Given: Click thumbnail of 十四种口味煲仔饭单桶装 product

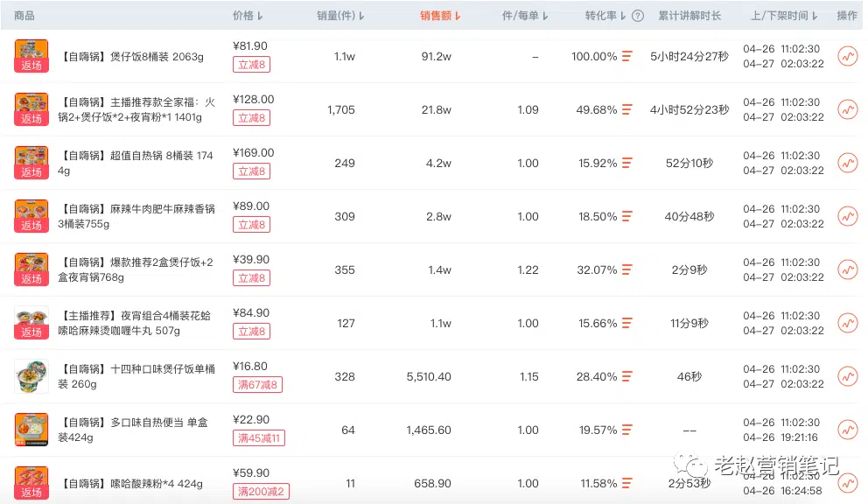Looking at the screenshot, I should (31, 376).
